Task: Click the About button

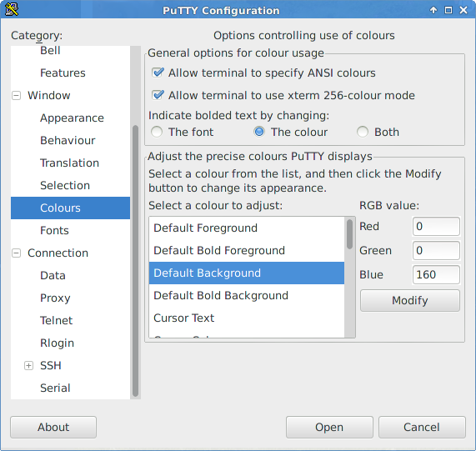Action: (53, 427)
